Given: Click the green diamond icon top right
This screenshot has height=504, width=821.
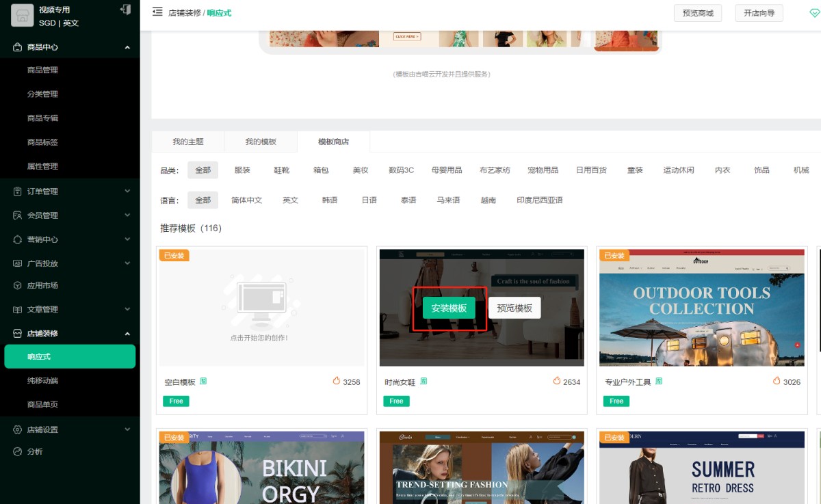Looking at the screenshot, I should [813, 13].
